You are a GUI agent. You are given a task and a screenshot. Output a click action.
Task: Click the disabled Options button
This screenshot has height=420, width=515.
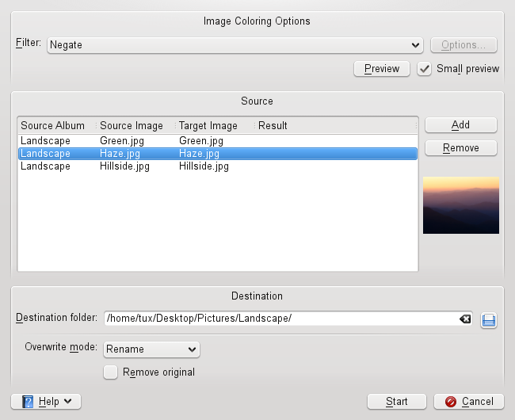point(463,45)
